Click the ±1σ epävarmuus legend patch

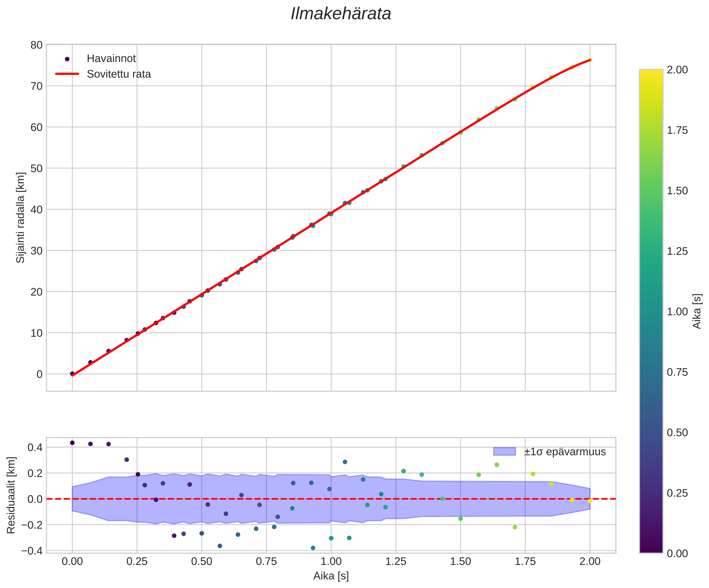(x=505, y=451)
